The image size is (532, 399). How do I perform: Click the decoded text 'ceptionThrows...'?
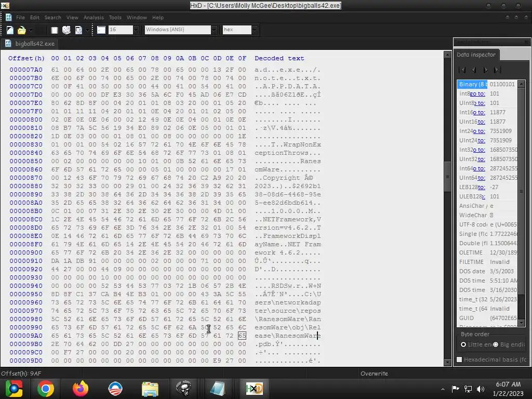point(287,153)
